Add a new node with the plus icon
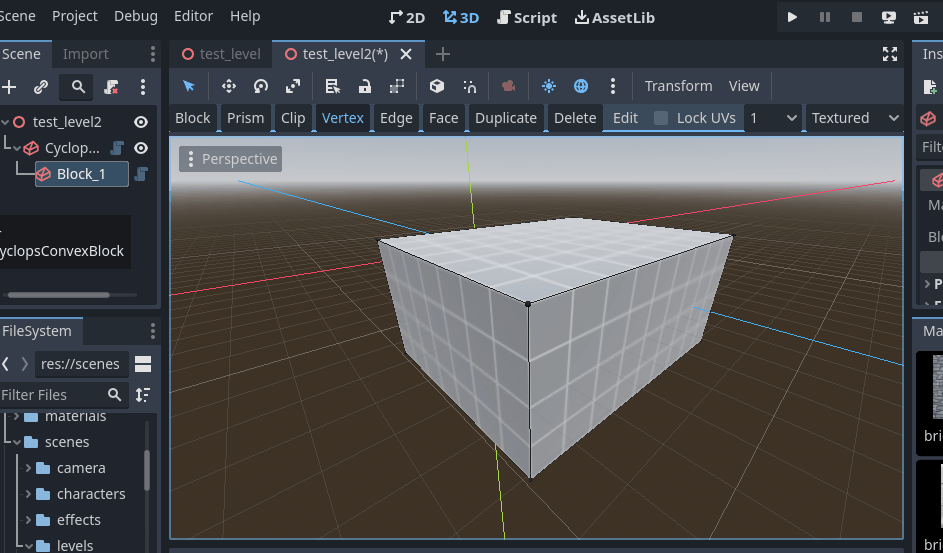This screenshot has width=943, height=553. click(9, 87)
